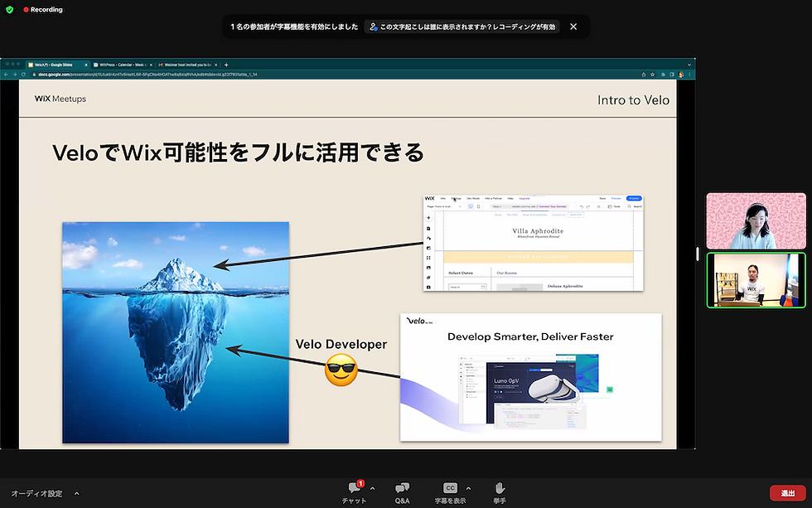Viewport: 812px width, 508px height.
Task: Click the sunglasses emoji on the slide
Action: (341, 370)
